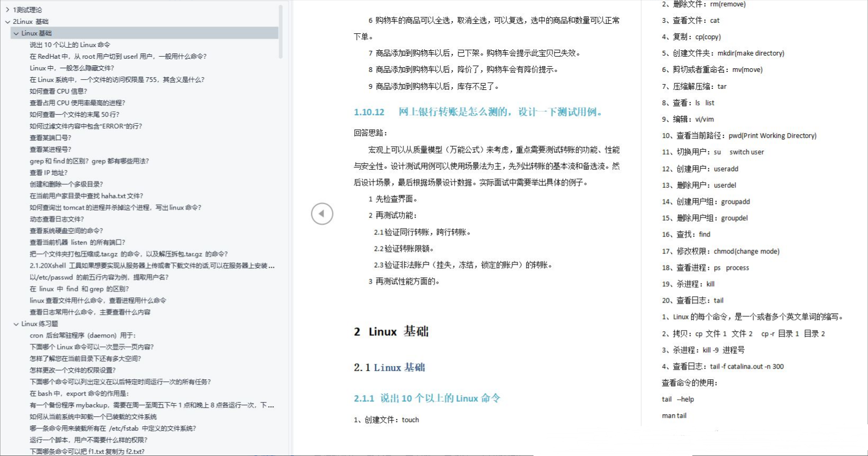Open bookmark linux 查看文件用什么命令
This screenshot has width=868, height=456.
click(x=98, y=301)
